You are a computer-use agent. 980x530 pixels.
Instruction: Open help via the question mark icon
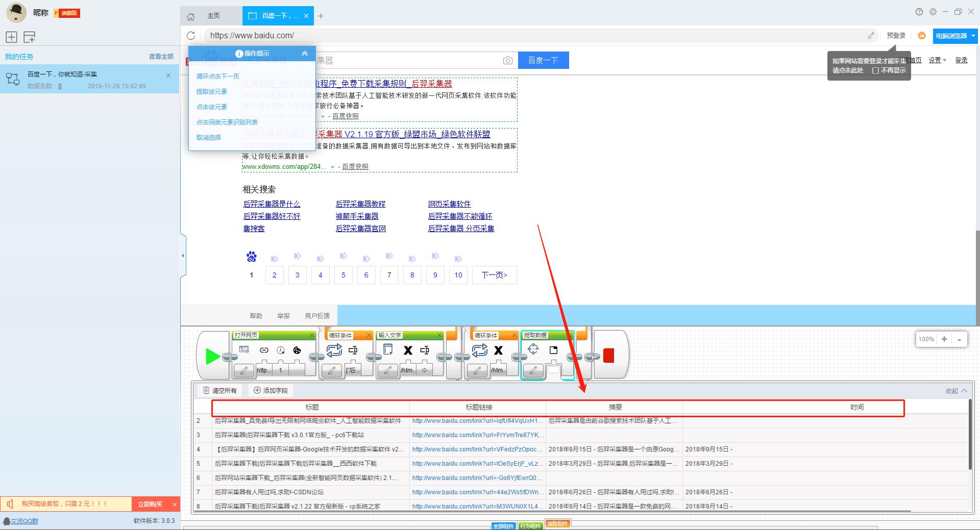click(x=919, y=12)
